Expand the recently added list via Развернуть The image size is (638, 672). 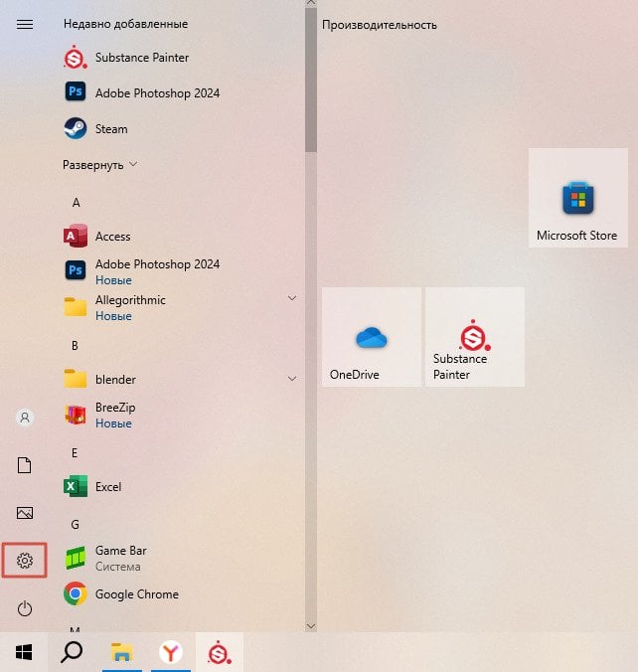(99, 165)
